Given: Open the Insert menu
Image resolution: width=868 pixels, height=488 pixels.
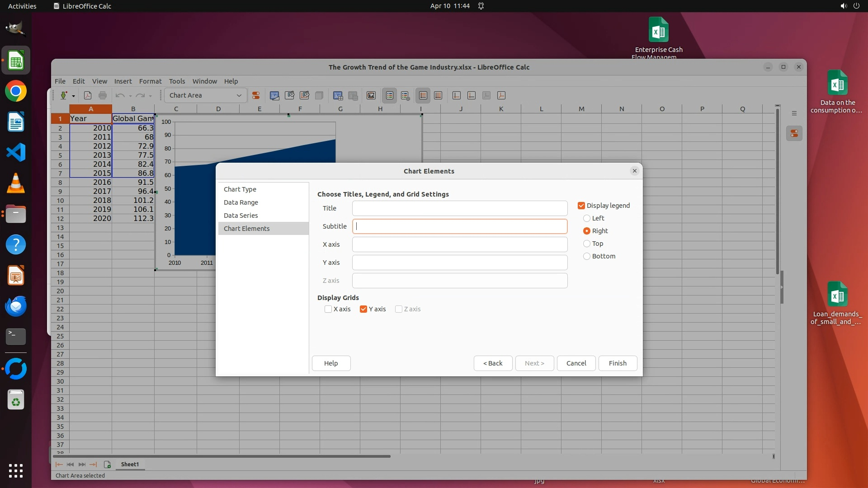Looking at the screenshot, I should (x=123, y=81).
